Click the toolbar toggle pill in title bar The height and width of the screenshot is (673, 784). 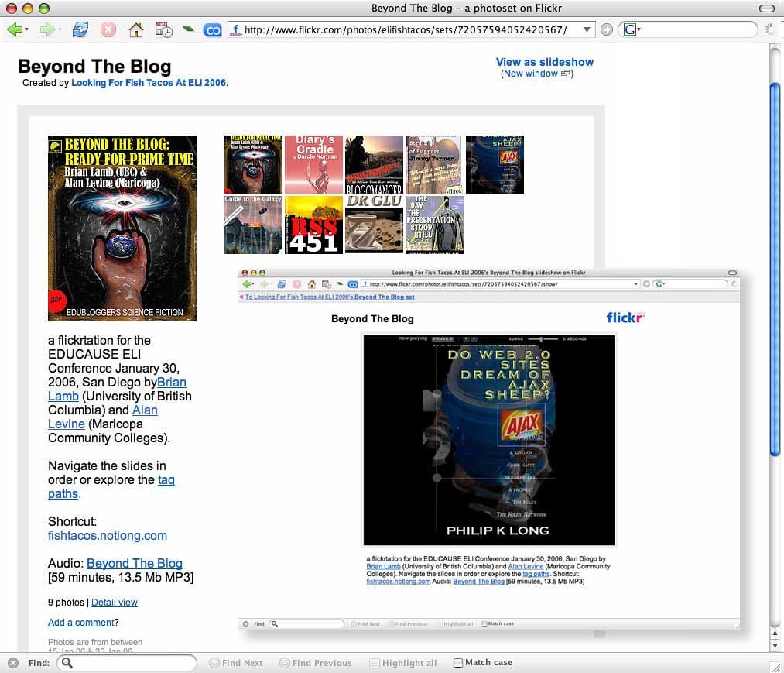tap(766, 8)
